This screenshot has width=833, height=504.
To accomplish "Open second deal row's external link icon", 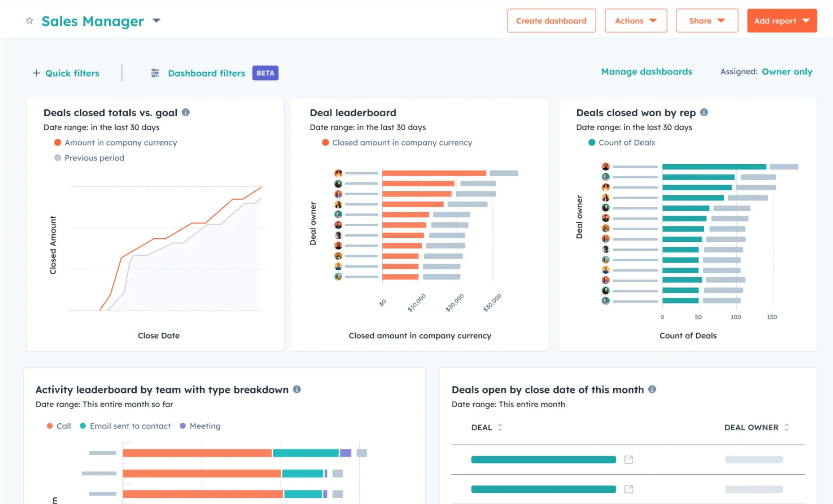I will [x=628, y=489].
